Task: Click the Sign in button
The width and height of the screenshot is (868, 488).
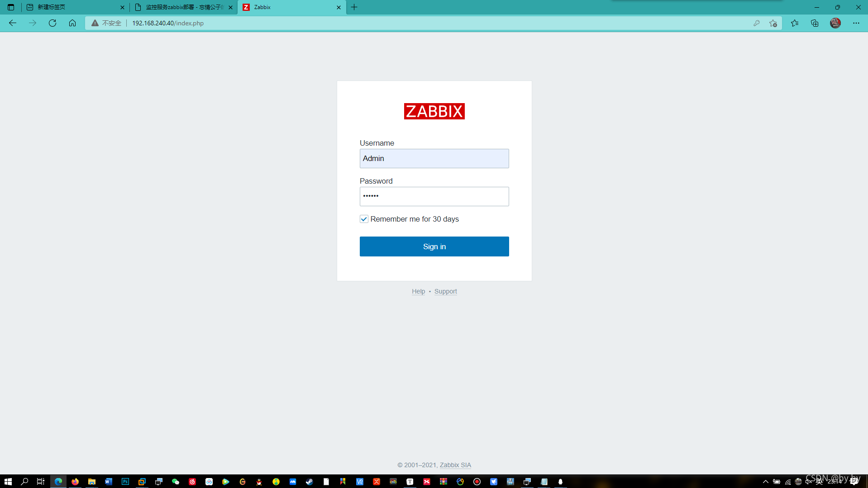Action: 434,246
